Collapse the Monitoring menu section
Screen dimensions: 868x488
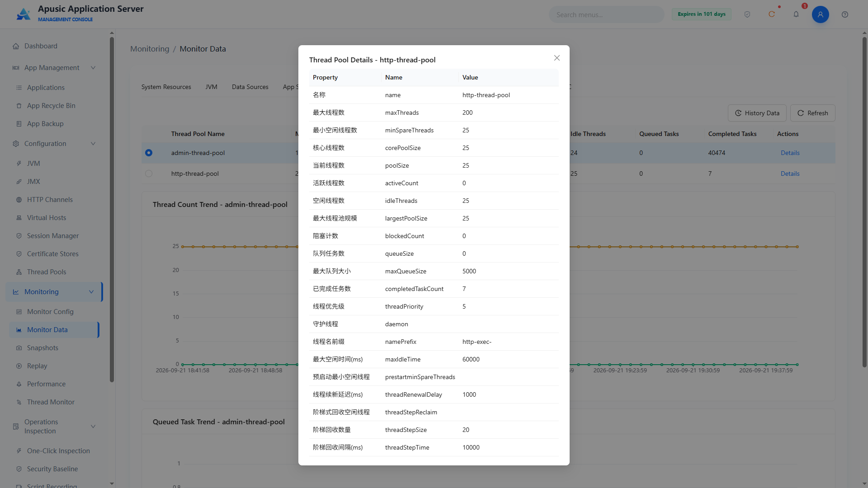point(91,292)
